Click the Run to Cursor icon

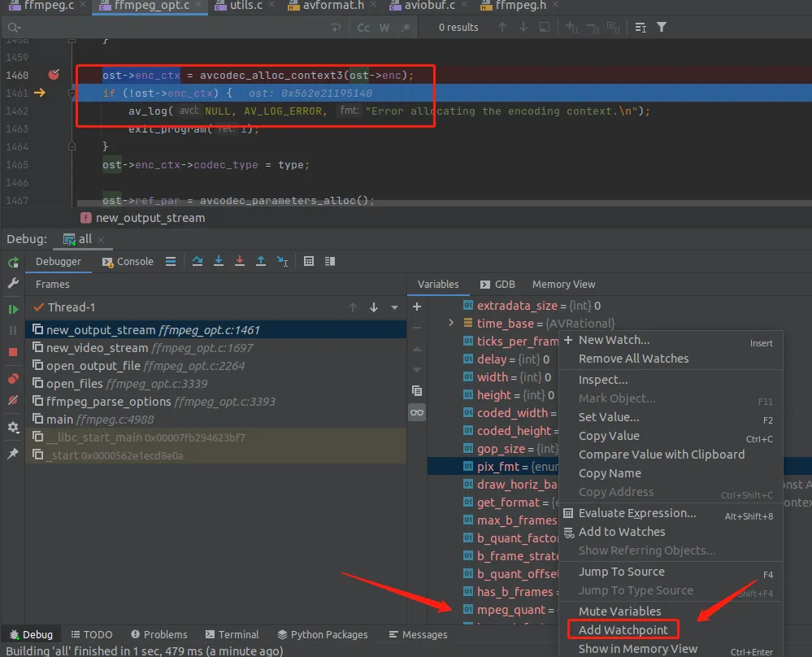[282, 261]
